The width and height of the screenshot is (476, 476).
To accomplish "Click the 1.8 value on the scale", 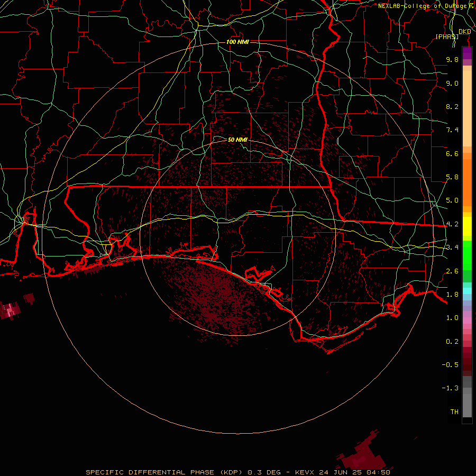I will point(452,295).
